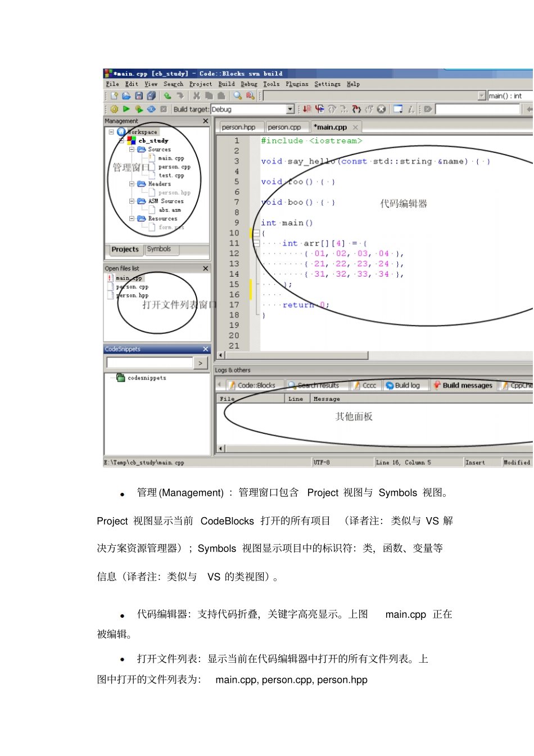534x756 pixels.
Task: Click the New file toolbar icon
Action: tap(114, 96)
